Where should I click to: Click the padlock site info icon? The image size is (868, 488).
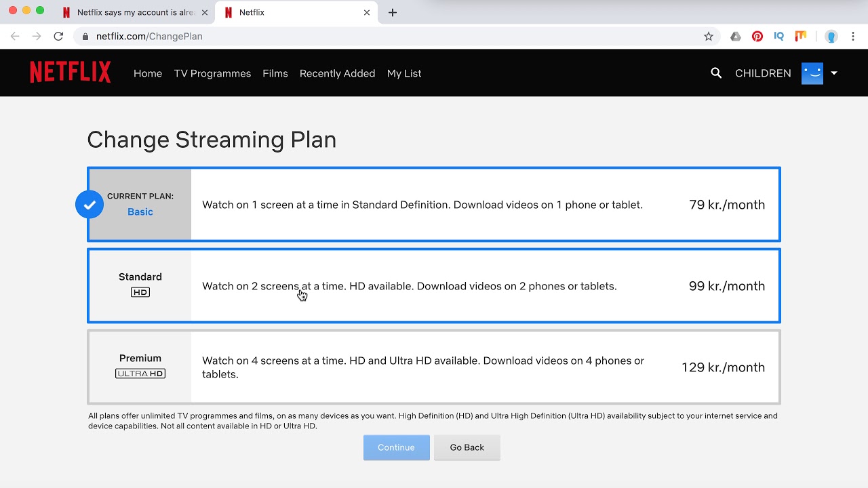click(85, 37)
